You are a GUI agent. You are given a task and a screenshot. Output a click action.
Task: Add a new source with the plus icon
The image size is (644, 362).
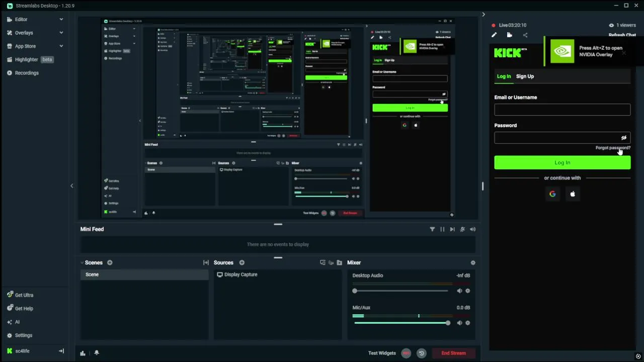[242, 262]
